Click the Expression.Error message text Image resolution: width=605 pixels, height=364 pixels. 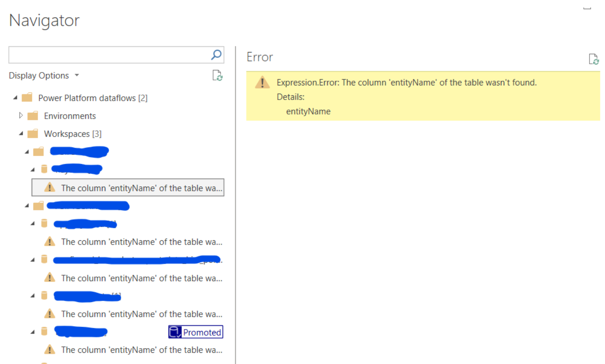[406, 82]
